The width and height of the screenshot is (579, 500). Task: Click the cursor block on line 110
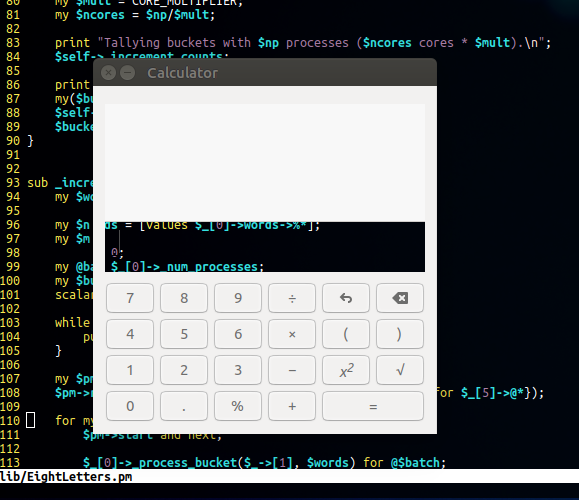point(30,421)
